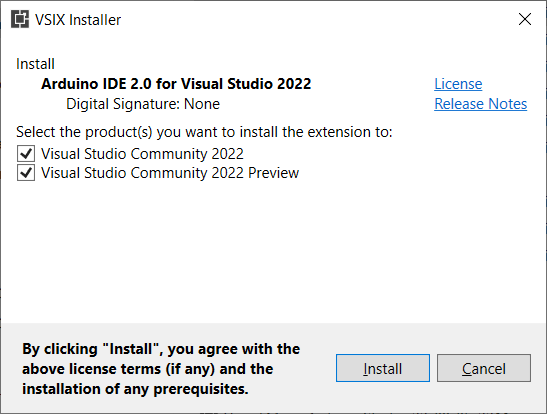Uncheck the Visual Studio Community 2022 checkbox

click(26, 154)
